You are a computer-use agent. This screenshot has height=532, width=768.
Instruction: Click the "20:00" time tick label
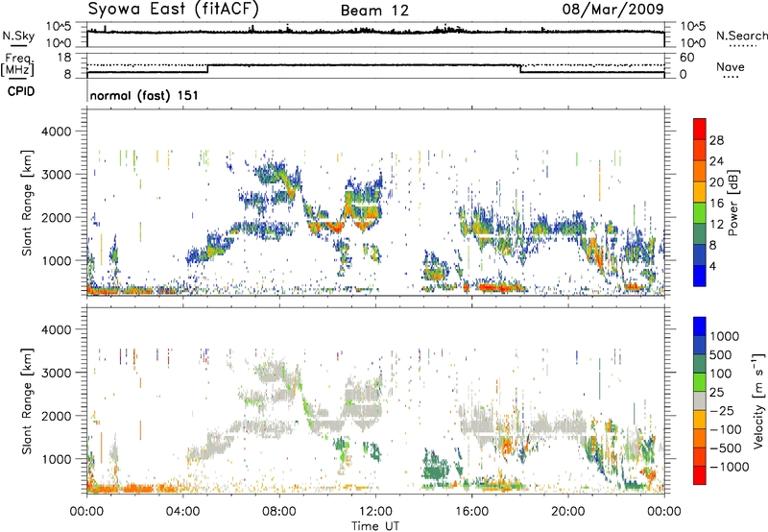point(568,512)
